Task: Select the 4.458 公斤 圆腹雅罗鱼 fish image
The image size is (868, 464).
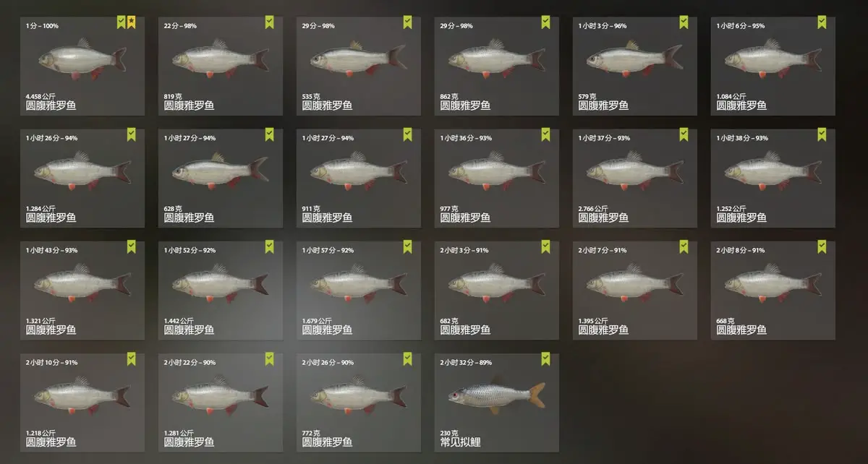Action: pyautogui.click(x=82, y=59)
